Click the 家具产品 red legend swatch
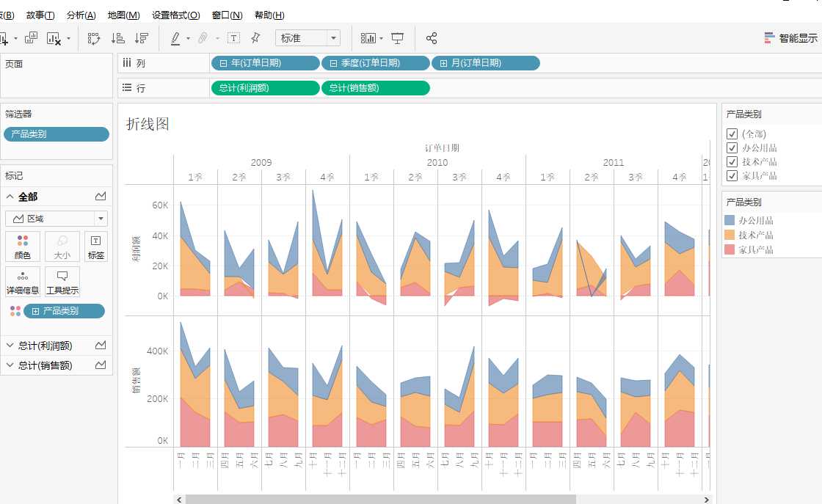This screenshot has width=822, height=504. pyautogui.click(x=730, y=249)
